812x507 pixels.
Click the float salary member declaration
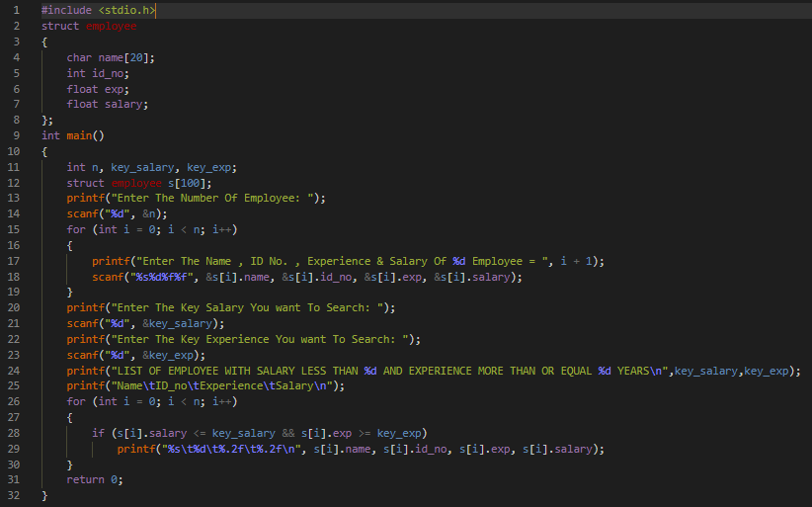[107, 104]
